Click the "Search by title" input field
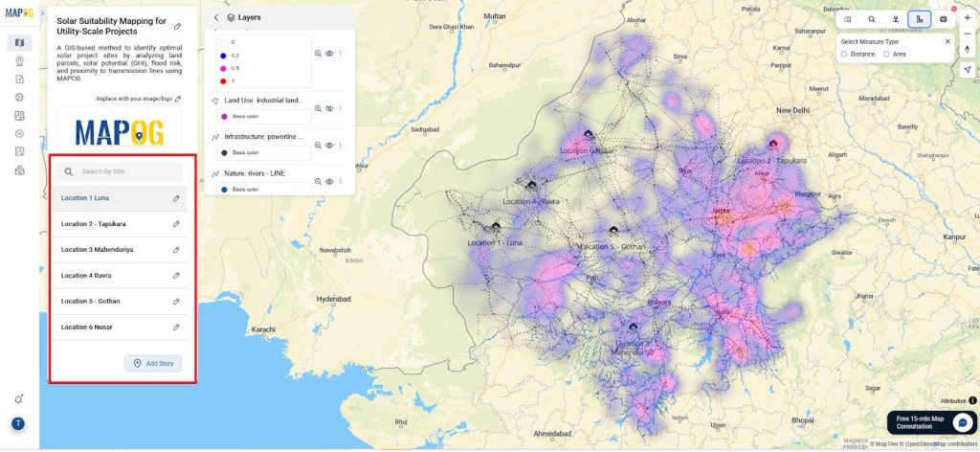Viewport: 980px width, 452px height. 120,171
